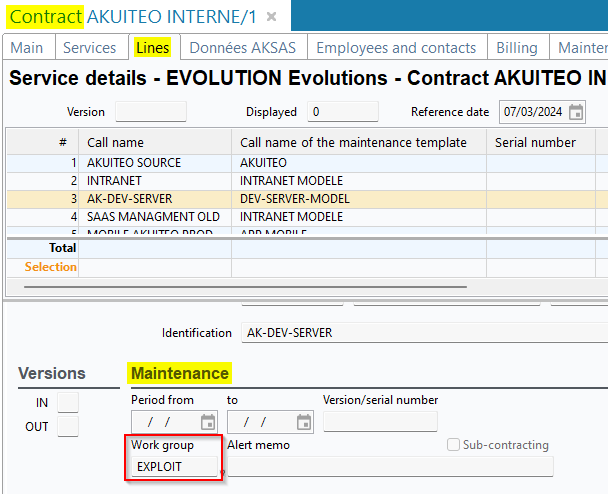
Task: Open the Services tab
Action: [89, 48]
